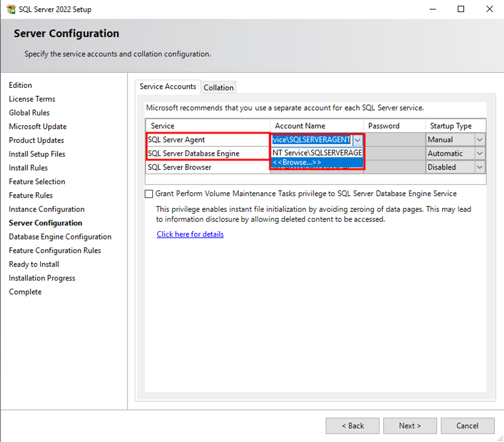Image resolution: width=504 pixels, height=442 pixels.
Task: Enable Grant Perform Volume Maintenance Tasks checkbox
Action: [x=149, y=194]
